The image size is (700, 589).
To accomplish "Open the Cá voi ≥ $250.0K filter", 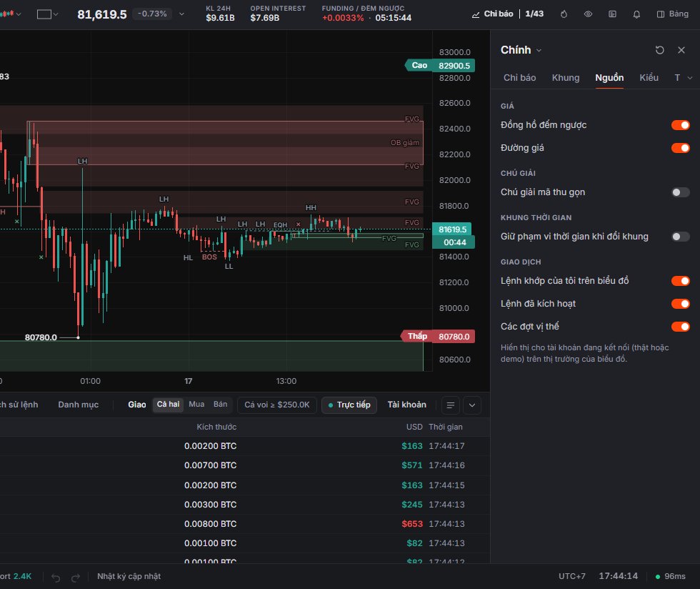I will 277,405.
